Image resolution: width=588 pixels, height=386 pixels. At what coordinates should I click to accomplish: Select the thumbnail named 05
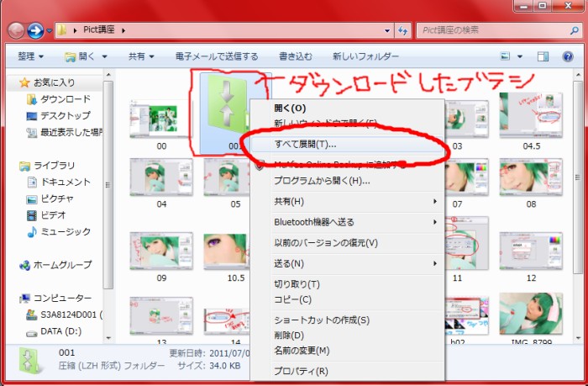point(227,177)
